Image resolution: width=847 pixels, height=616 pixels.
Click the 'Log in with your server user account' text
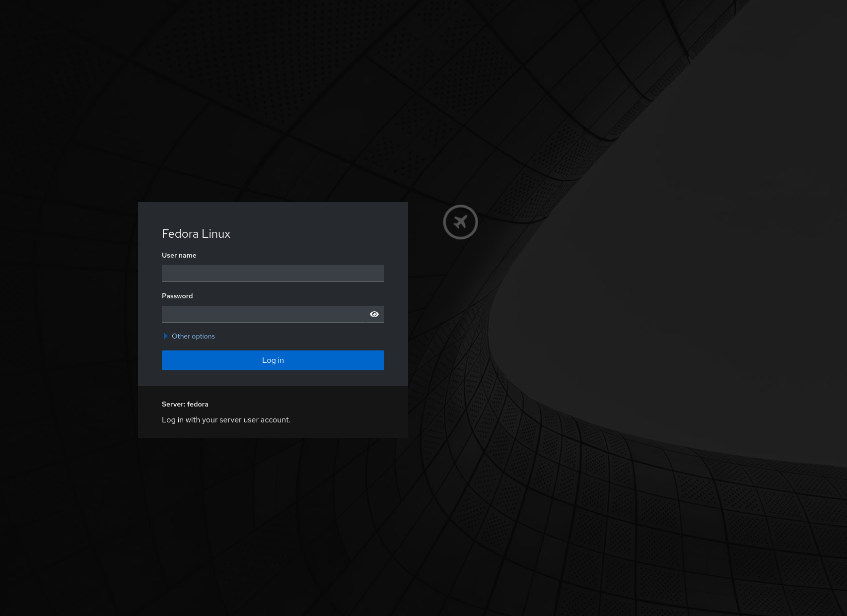[226, 419]
